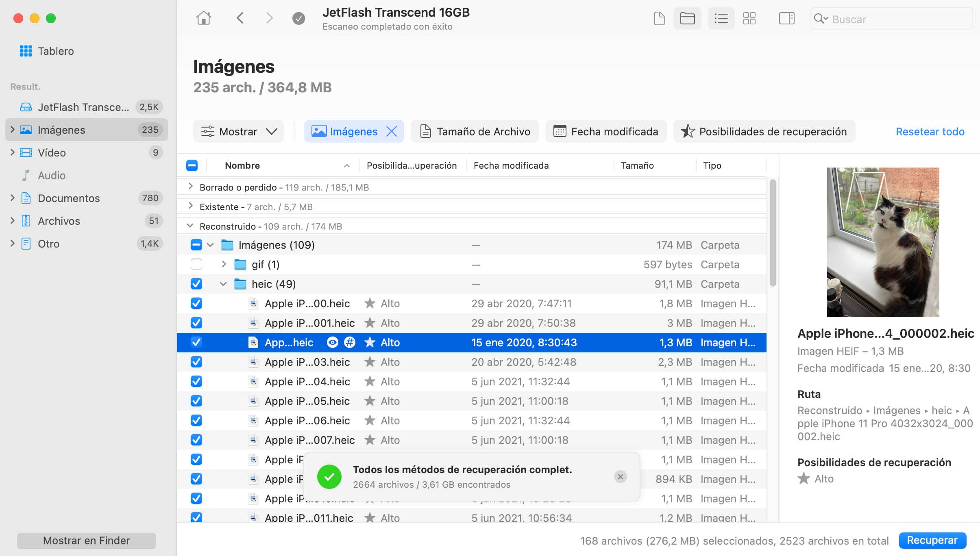
Task: Sort by Tamaño column header
Action: (x=637, y=165)
